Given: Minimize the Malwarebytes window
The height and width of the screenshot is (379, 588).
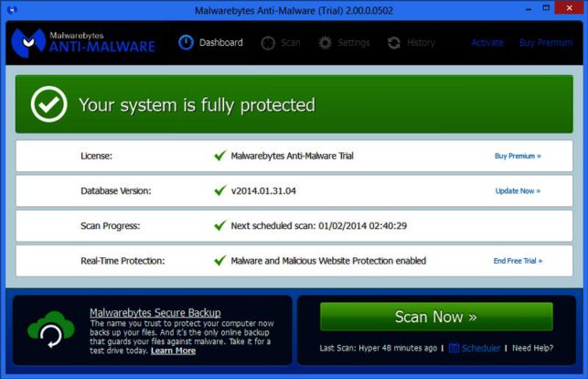Looking at the screenshot, I should [x=529, y=9].
